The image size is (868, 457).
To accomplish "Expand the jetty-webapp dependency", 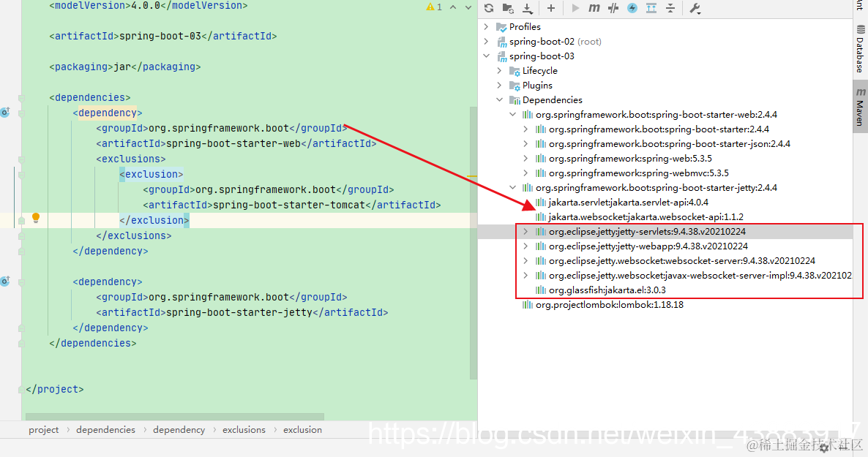I will coord(526,246).
